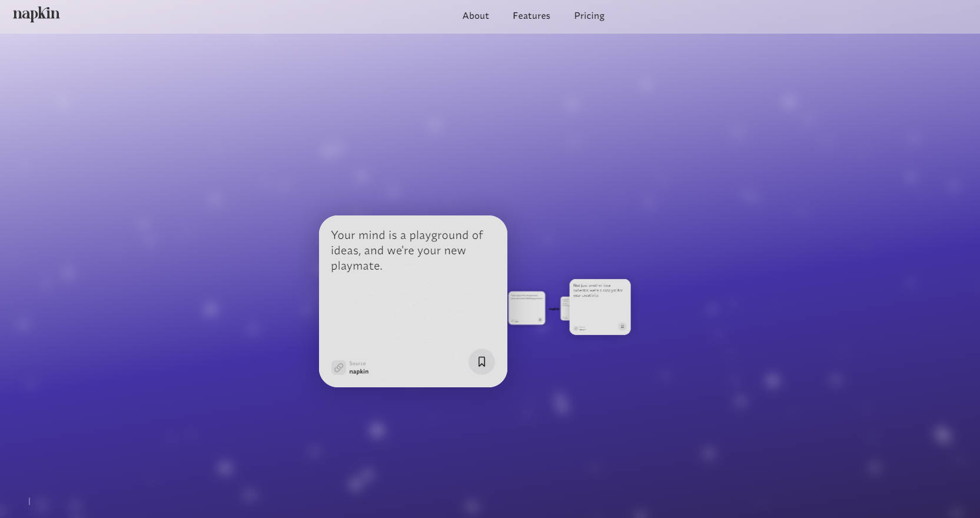
Task: Click the bookmark icon on the tiny card
Action: tap(540, 320)
